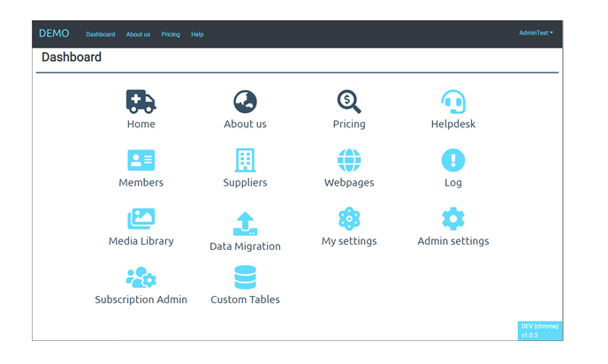The height and width of the screenshot is (364, 608).
Task: Click the Helpdesk text label
Action: [452, 124]
